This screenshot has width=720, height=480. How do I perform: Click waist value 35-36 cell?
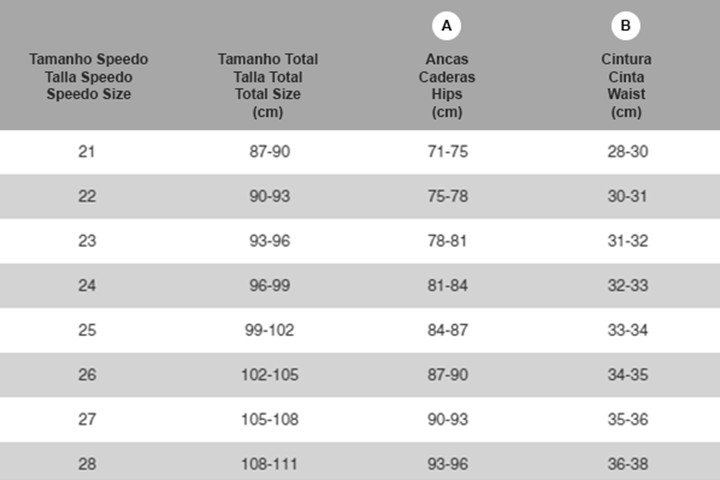tap(628, 419)
